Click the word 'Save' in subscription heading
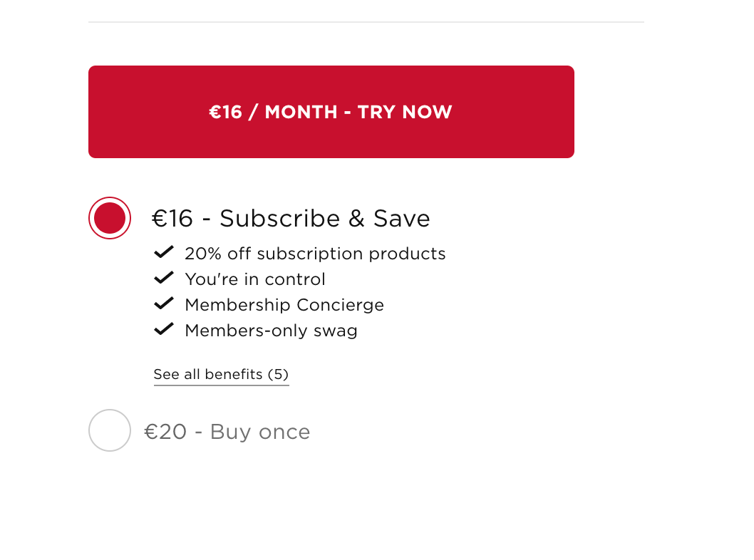Screen dimensions: 754x560 pos(402,218)
